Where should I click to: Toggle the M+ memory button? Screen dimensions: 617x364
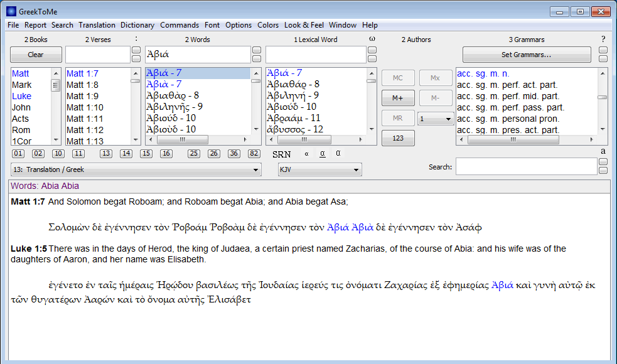398,98
